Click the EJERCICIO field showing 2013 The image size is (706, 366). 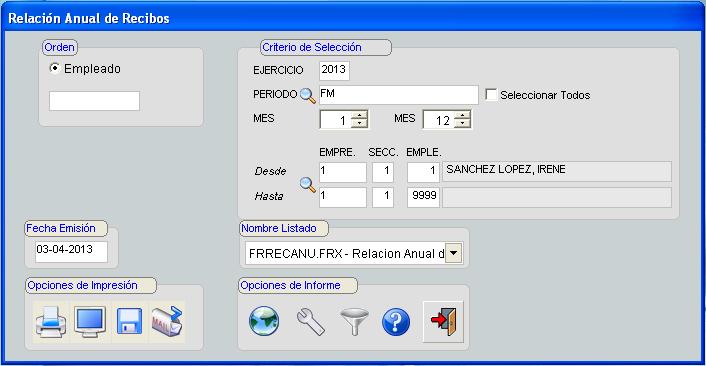coord(334,70)
